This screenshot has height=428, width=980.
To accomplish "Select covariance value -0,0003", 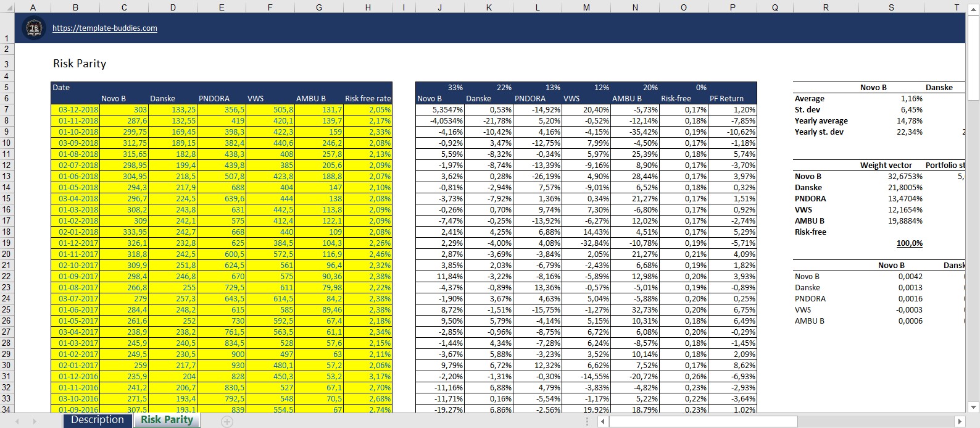I will tap(891, 310).
